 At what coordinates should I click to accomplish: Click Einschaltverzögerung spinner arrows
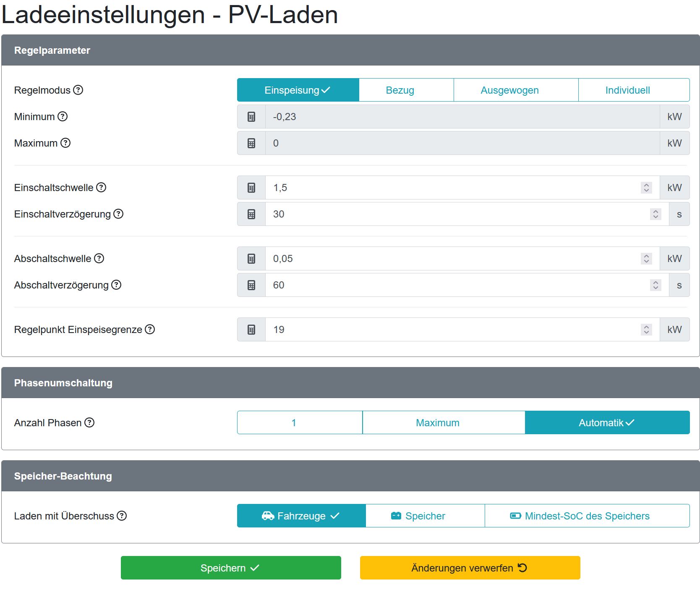click(656, 214)
